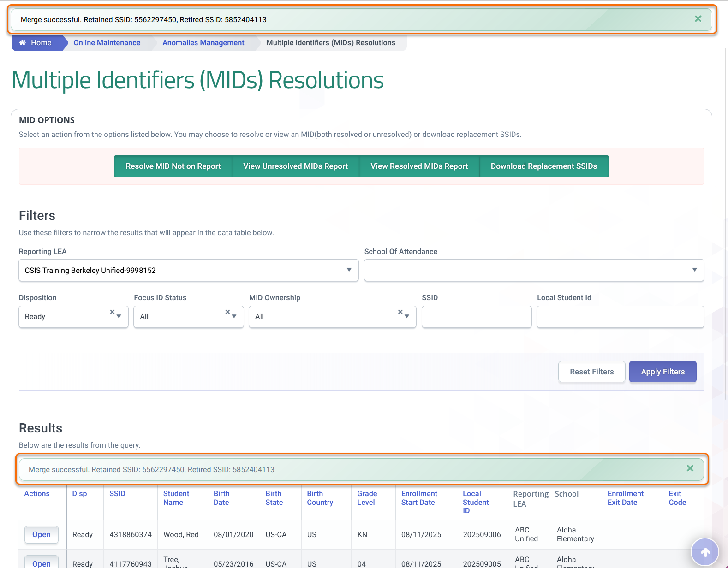The height and width of the screenshot is (568, 728).
Task: Clear the MID Ownership selection
Action: (x=400, y=312)
